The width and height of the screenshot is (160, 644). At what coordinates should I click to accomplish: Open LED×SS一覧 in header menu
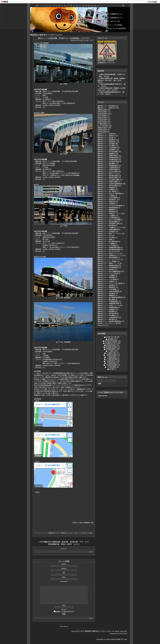[x=115, y=21]
